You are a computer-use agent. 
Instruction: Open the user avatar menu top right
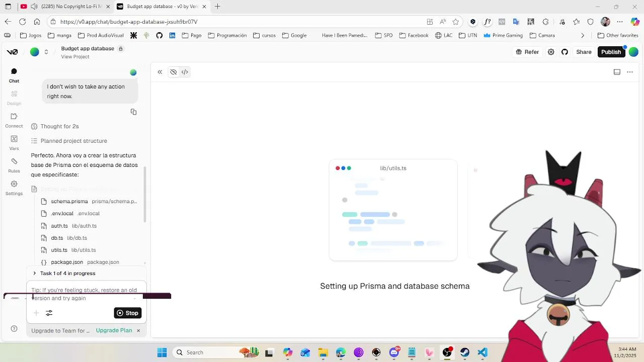[633, 52]
